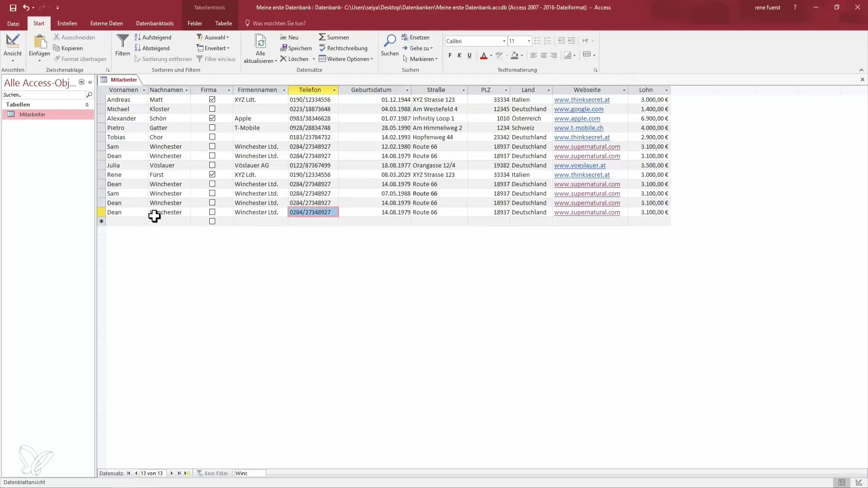Go to the previous record
868x488 pixels.
[x=136, y=473]
